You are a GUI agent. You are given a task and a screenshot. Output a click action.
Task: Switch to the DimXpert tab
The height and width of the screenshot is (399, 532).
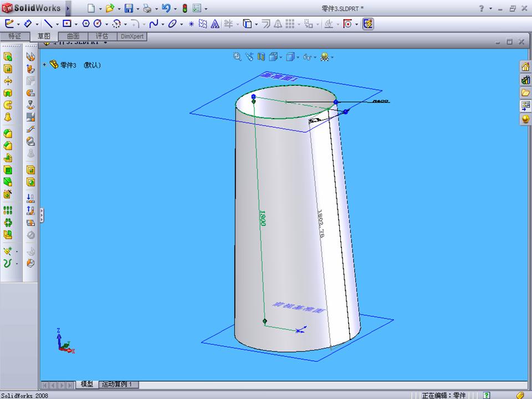pyautogui.click(x=132, y=36)
